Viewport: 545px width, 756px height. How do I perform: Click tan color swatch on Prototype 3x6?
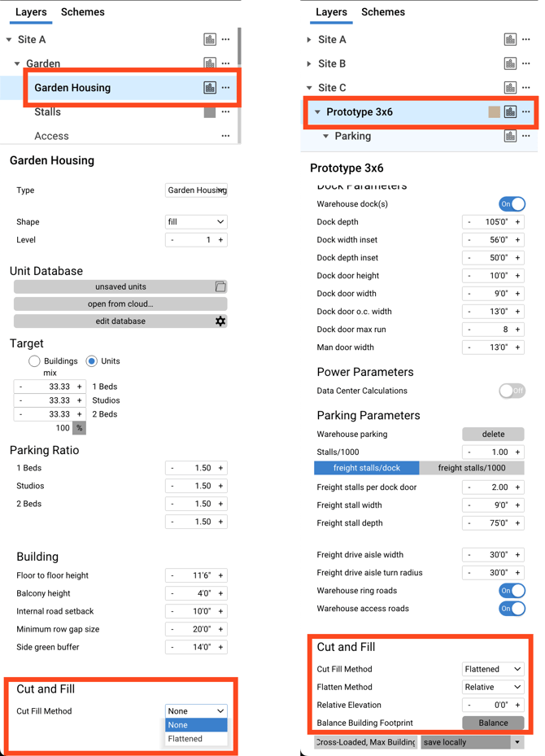[494, 111]
